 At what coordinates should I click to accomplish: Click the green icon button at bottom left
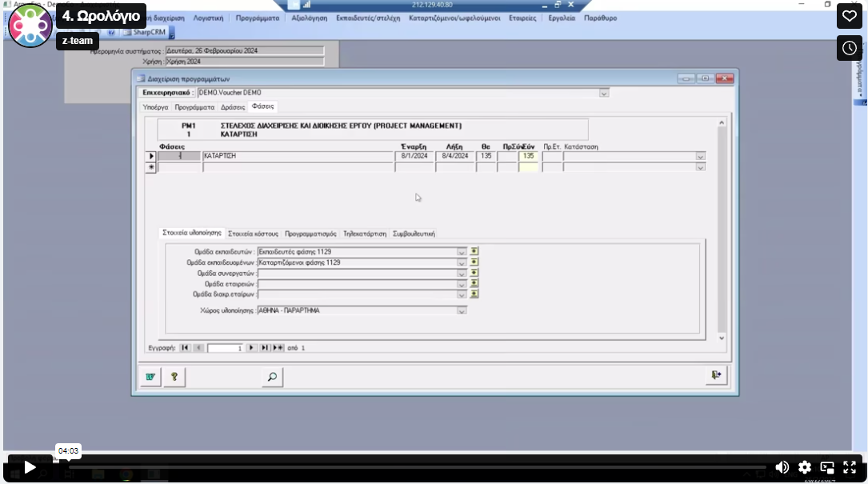pyautogui.click(x=150, y=377)
